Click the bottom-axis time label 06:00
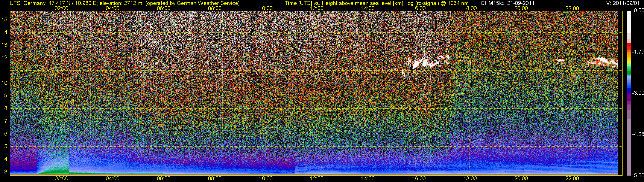The height and width of the screenshot is (182, 644). click(164, 179)
